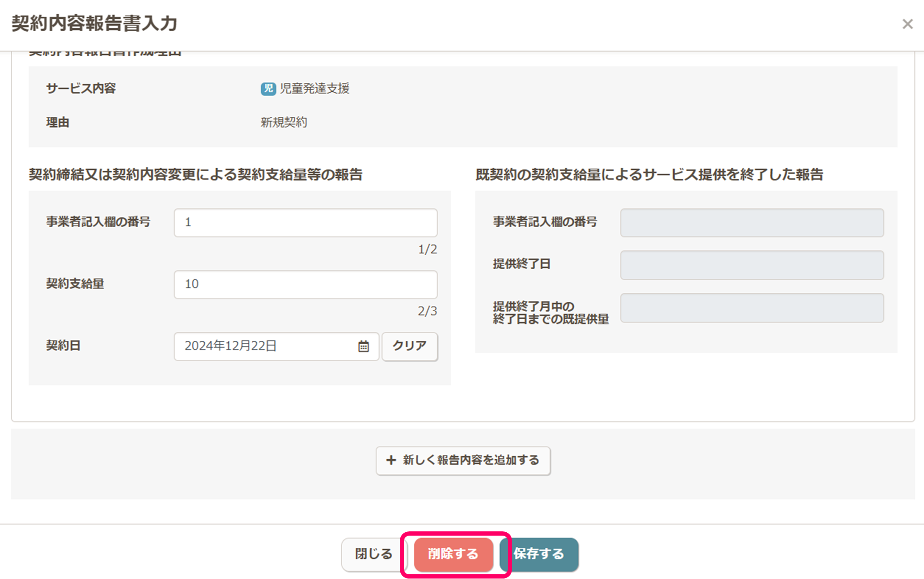Viewport: 924px width, 579px height.
Task: Click the 閉じる button
Action: tap(373, 554)
